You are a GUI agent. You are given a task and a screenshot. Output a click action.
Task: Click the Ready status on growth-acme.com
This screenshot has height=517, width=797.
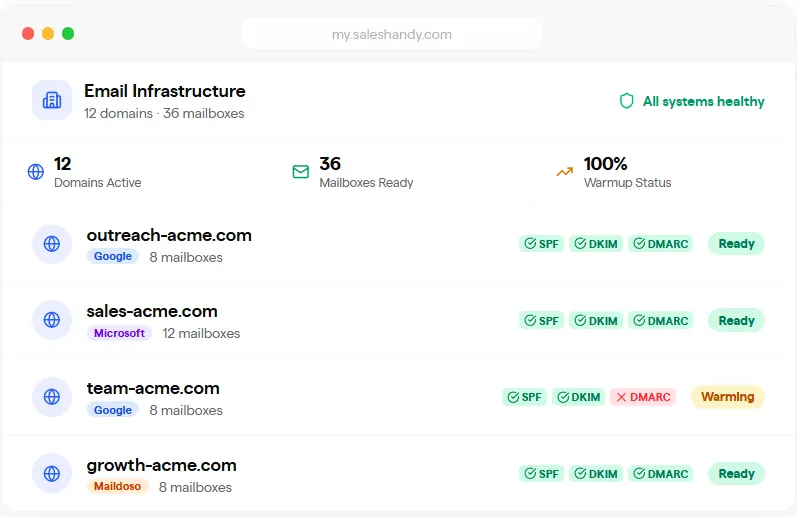click(737, 474)
